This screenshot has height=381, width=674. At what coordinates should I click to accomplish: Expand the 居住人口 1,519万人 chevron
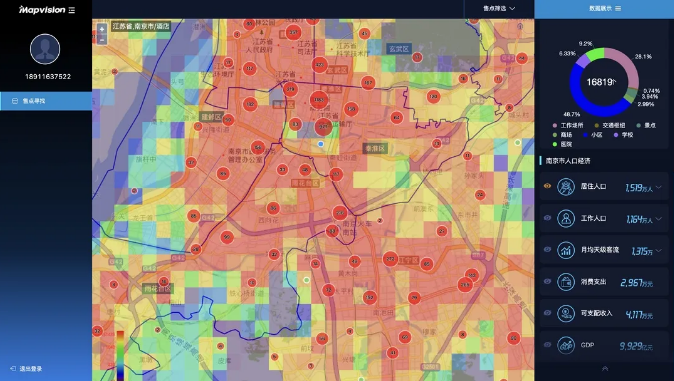(x=659, y=187)
